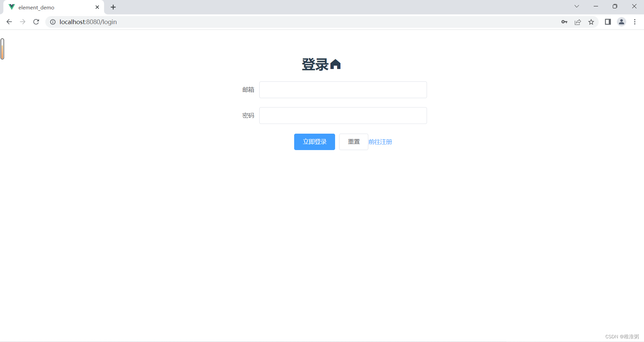This screenshot has height=342, width=644.
Task: Click the 立即登录 login button
Action: pyautogui.click(x=314, y=142)
